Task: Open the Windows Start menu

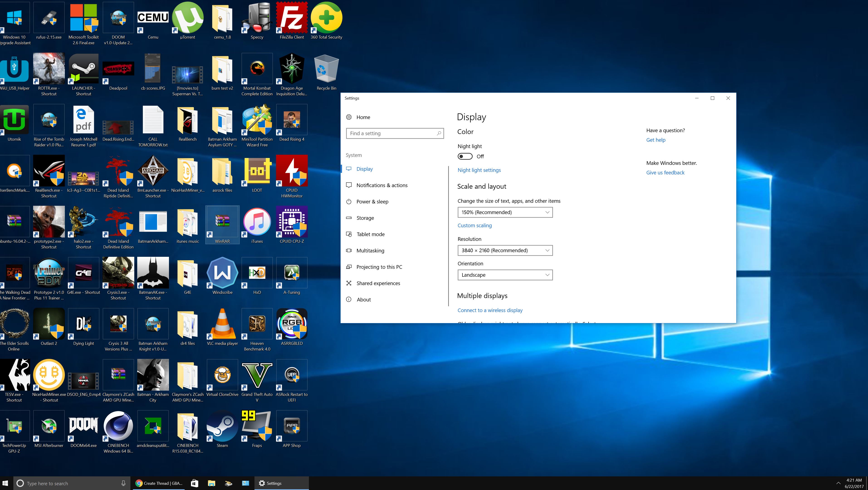Action: pos(5,483)
